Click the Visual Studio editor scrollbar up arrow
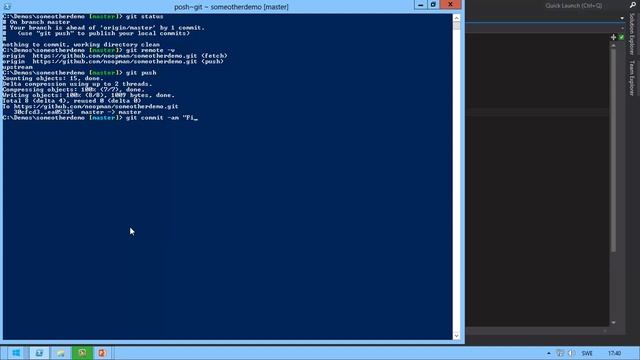Screen dimensions: 640x360 tap(613, 45)
